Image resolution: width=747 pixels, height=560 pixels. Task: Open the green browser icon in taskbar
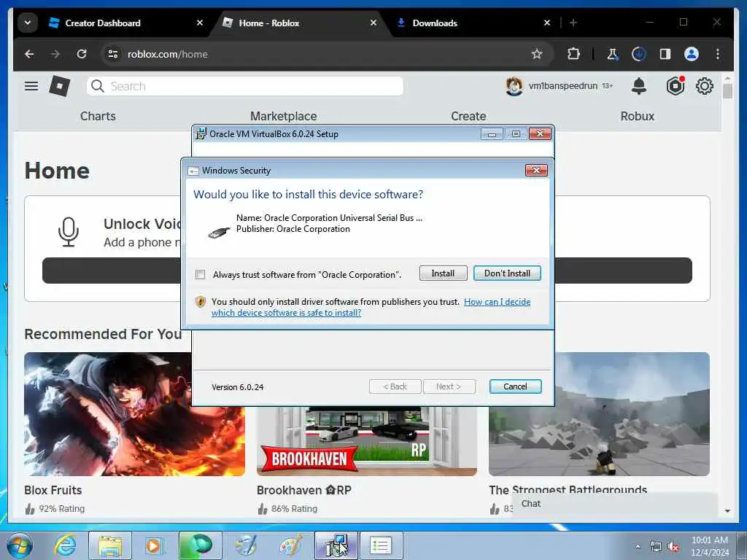[x=200, y=545]
